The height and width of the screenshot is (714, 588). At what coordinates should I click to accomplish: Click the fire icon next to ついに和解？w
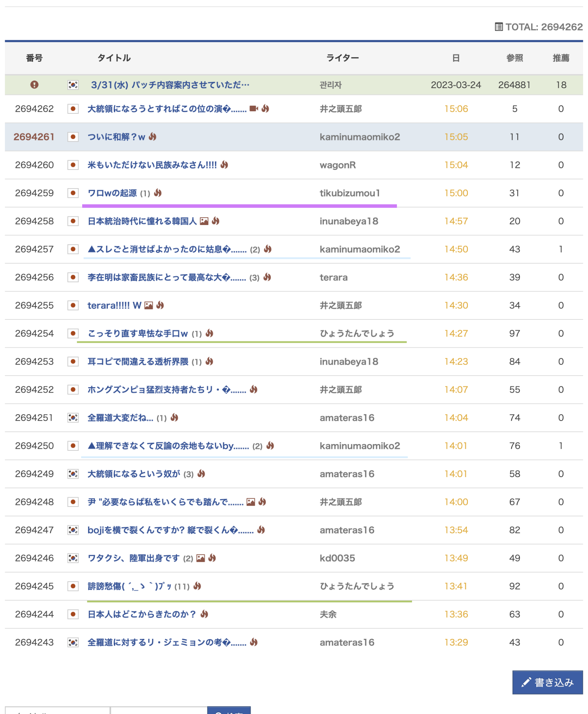click(x=152, y=137)
